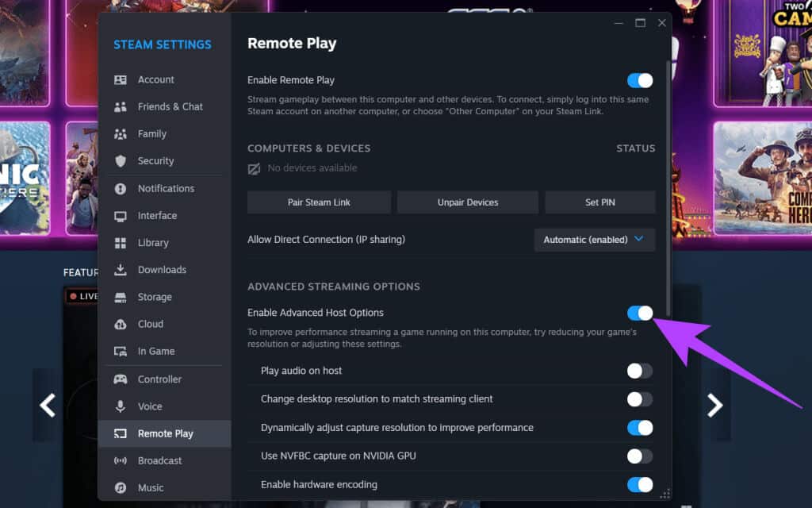
Task: Click the no-devices crossed-out icon
Action: [254, 168]
